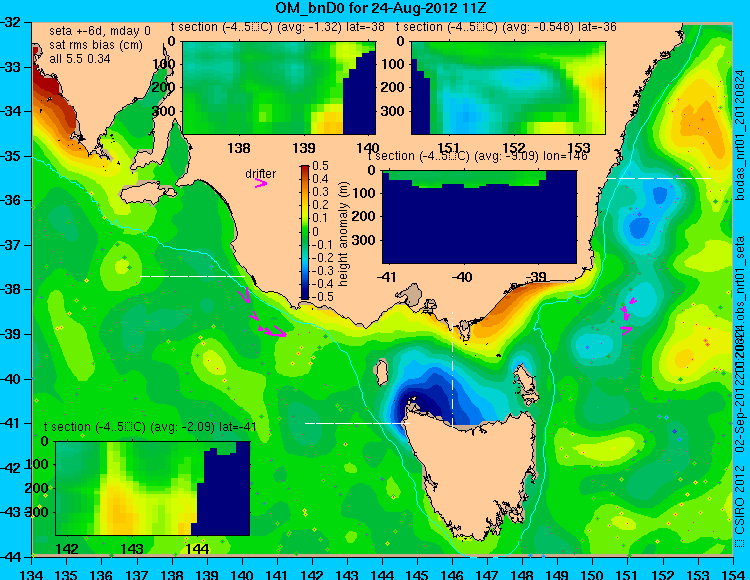
Task: Click the vertical dashed section line at longitude 146
Action: pos(452,369)
